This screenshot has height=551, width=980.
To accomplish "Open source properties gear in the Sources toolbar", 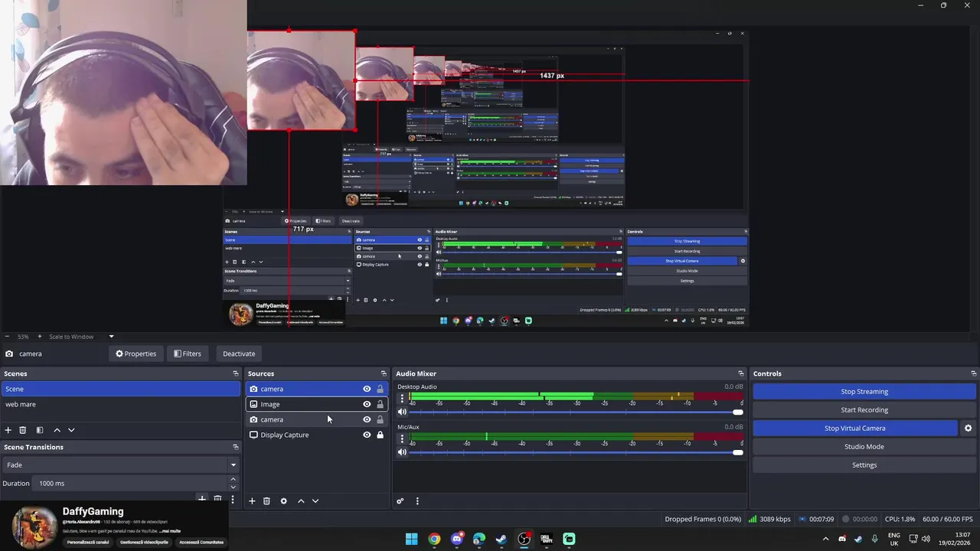I will pyautogui.click(x=283, y=501).
